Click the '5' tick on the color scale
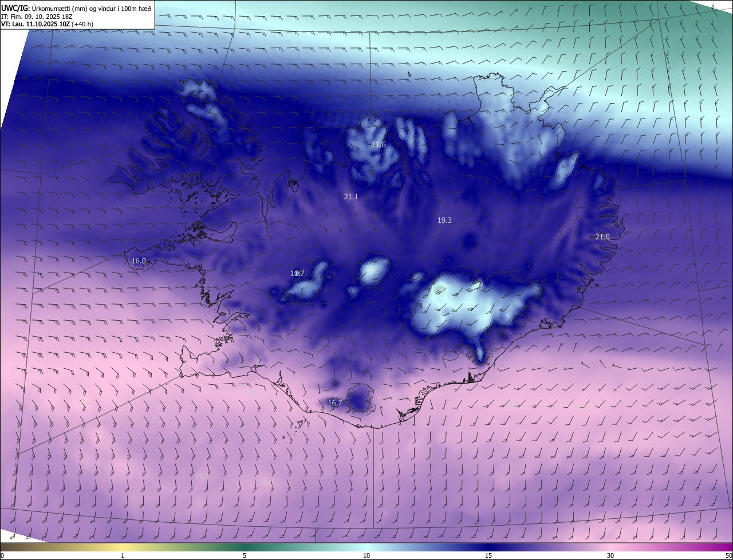This screenshot has width=733, height=560. pyautogui.click(x=245, y=555)
